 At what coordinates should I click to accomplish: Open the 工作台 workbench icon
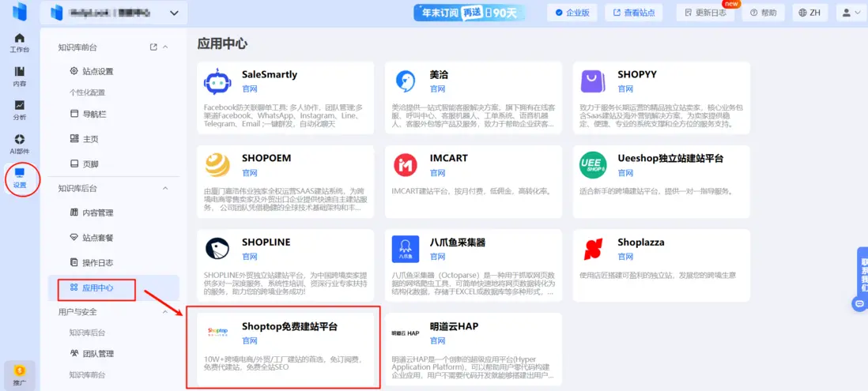point(20,43)
